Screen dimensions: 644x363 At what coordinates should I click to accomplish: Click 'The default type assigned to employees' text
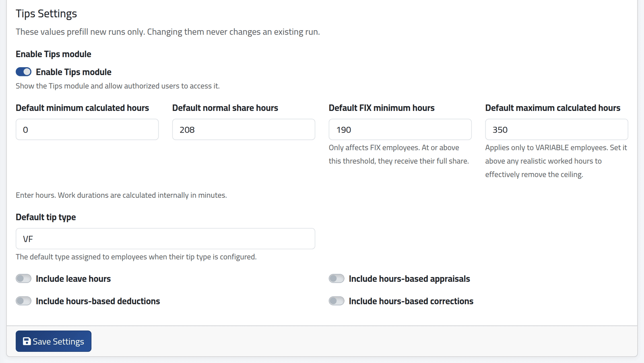136,257
